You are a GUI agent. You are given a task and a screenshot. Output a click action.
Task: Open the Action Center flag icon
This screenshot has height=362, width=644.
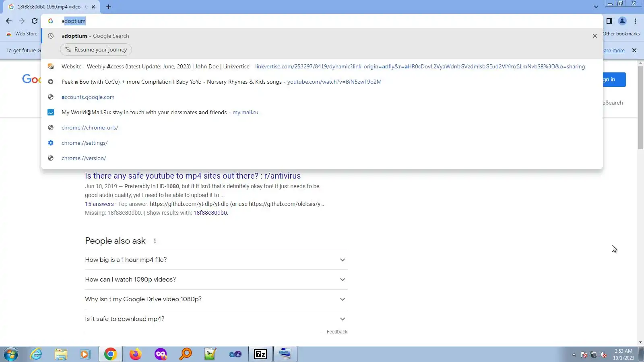(x=584, y=355)
